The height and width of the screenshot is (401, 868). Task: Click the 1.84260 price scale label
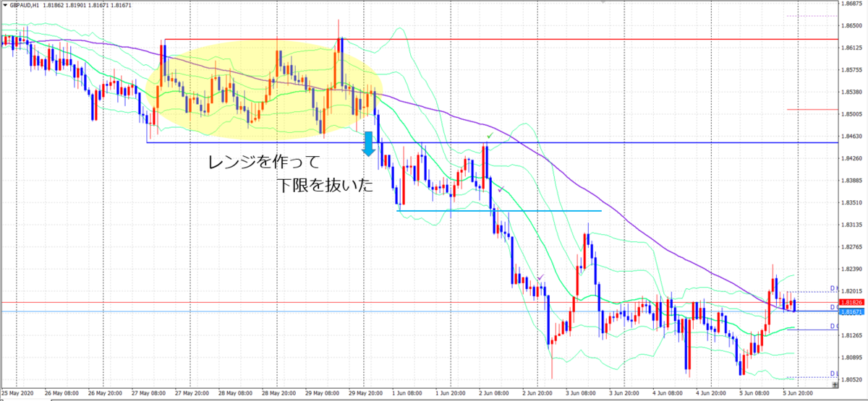point(854,158)
